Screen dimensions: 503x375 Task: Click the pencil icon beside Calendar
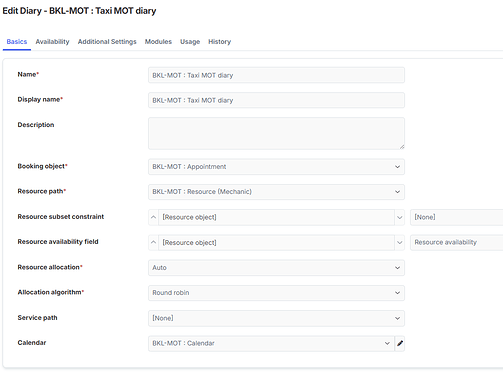coord(400,343)
